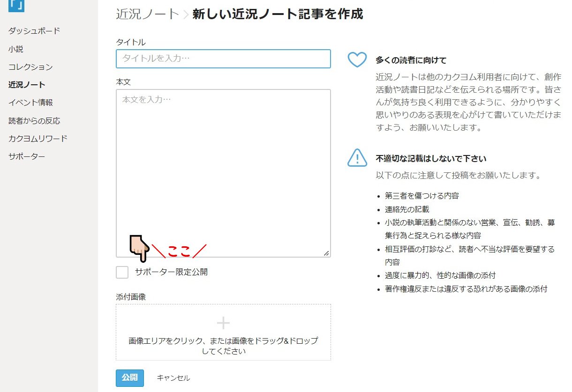572x392 pixels.
Task: Go to 小説 in the sidebar
Action: pyautogui.click(x=15, y=49)
